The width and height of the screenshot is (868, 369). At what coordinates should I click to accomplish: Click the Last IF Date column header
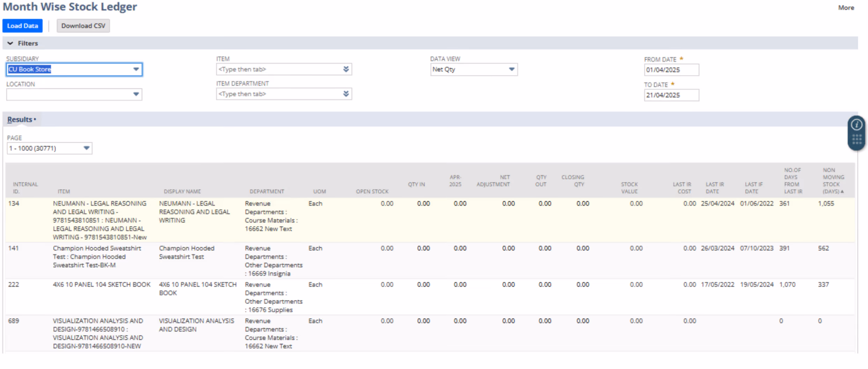[x=754, y=188]
